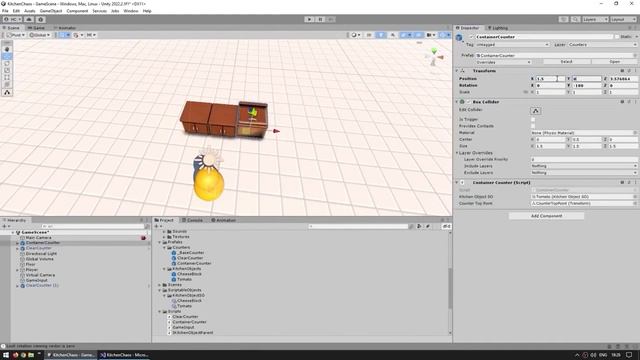The height and width of the screenshot is (360, 640).
Task: Toggle scene lighting in the Scene toolbar
Action: click(x=380, y=35)
